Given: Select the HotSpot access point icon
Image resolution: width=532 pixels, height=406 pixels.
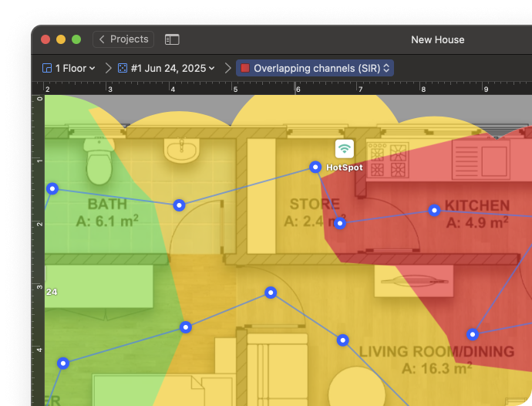Looking at the screenshot, I should click(345, 149).
